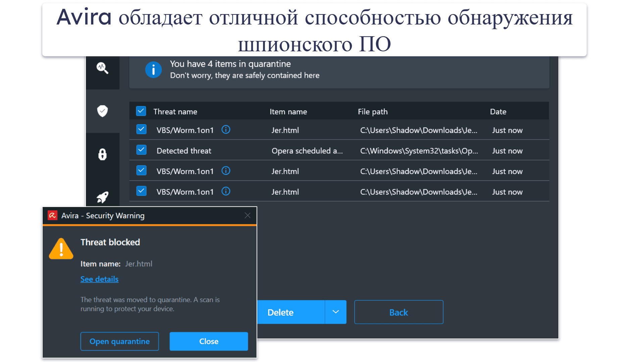644x362 pixels.
Task: Click the File path column header
Action: click(373, 112)
